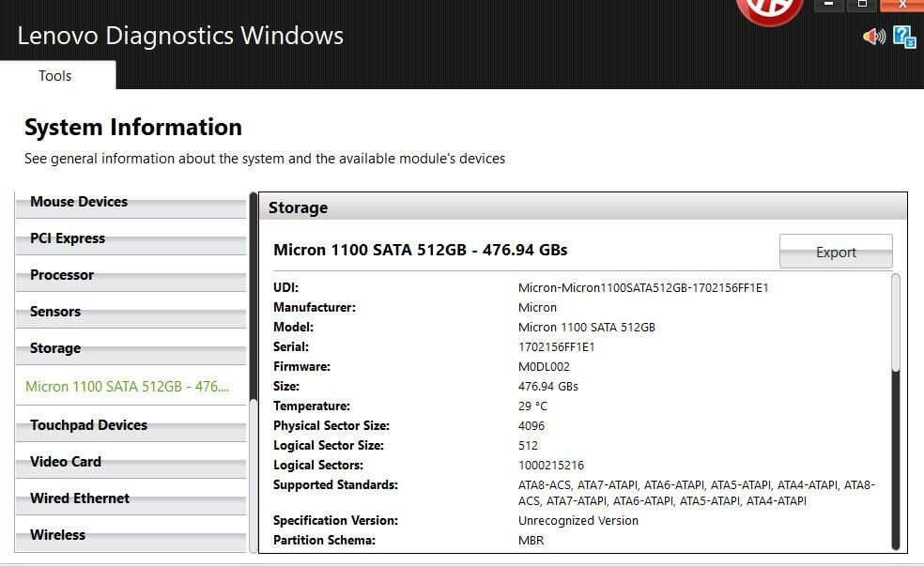Click partition schema value MBR
This screenshot has width=924, height=567.
pos(531,540)
